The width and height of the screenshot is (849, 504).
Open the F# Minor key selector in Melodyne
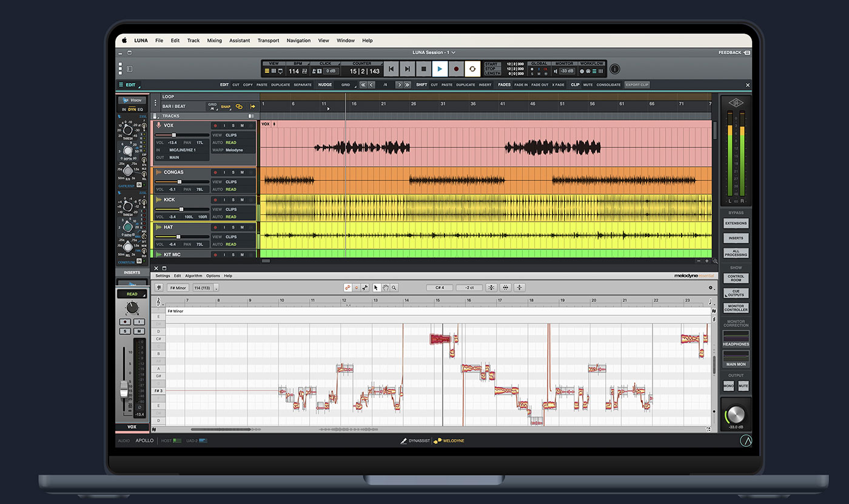[x=179, y=287]
